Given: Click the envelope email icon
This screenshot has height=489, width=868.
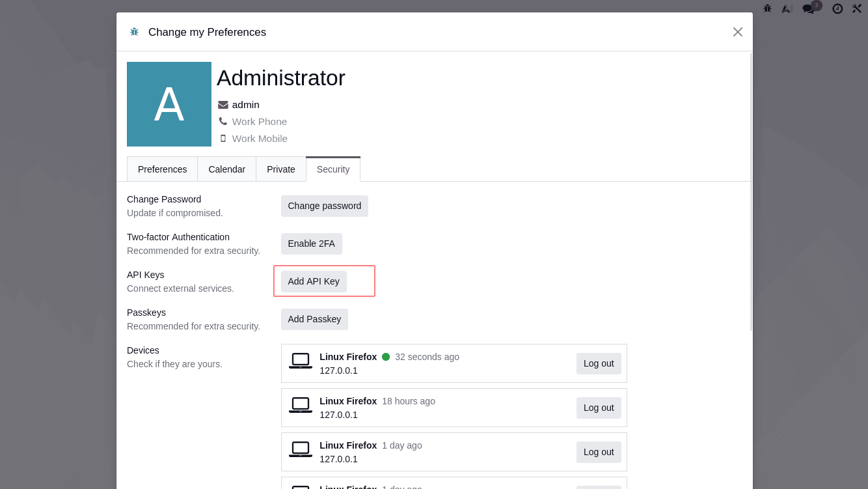Looking at the screenshot, I should (x=223, y=105).
